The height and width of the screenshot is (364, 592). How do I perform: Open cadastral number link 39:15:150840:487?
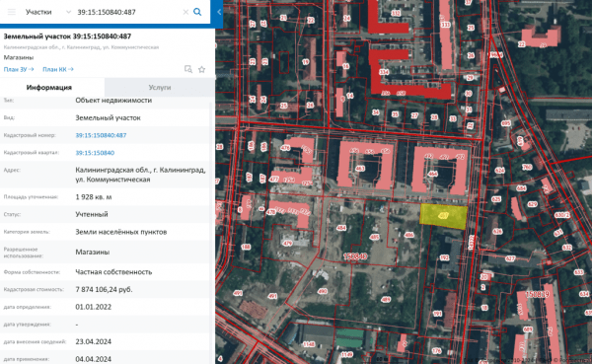(101, 135)
